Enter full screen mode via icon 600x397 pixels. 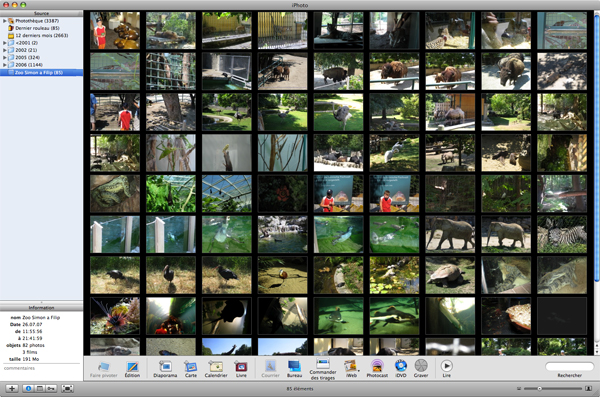tap(67, 389)
